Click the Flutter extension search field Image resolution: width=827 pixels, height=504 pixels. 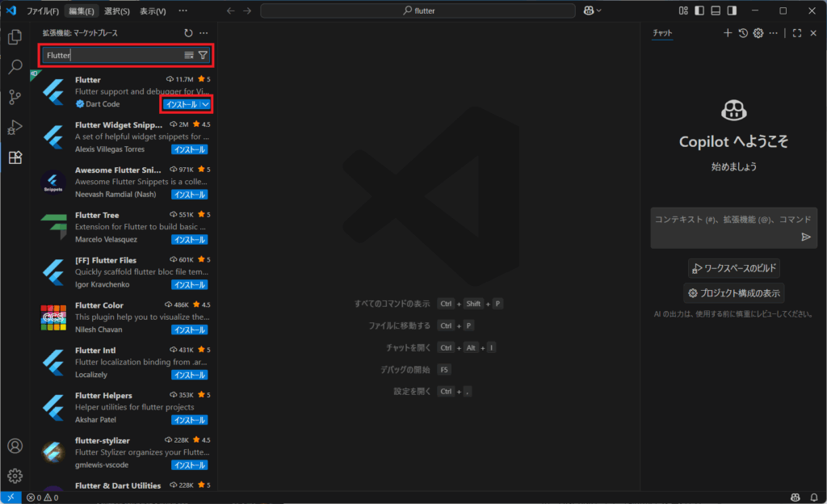[x=113, y=56]
